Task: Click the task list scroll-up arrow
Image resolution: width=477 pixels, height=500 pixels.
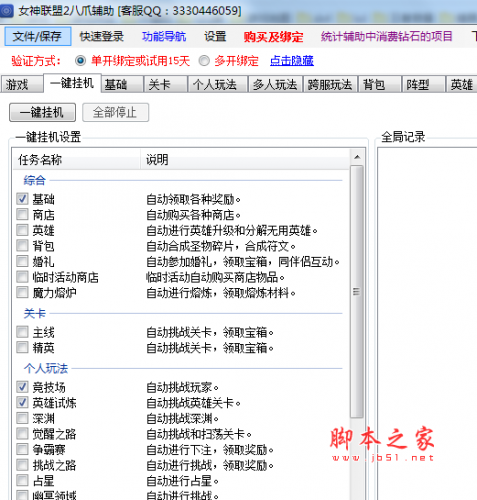Action: point(357,157)
